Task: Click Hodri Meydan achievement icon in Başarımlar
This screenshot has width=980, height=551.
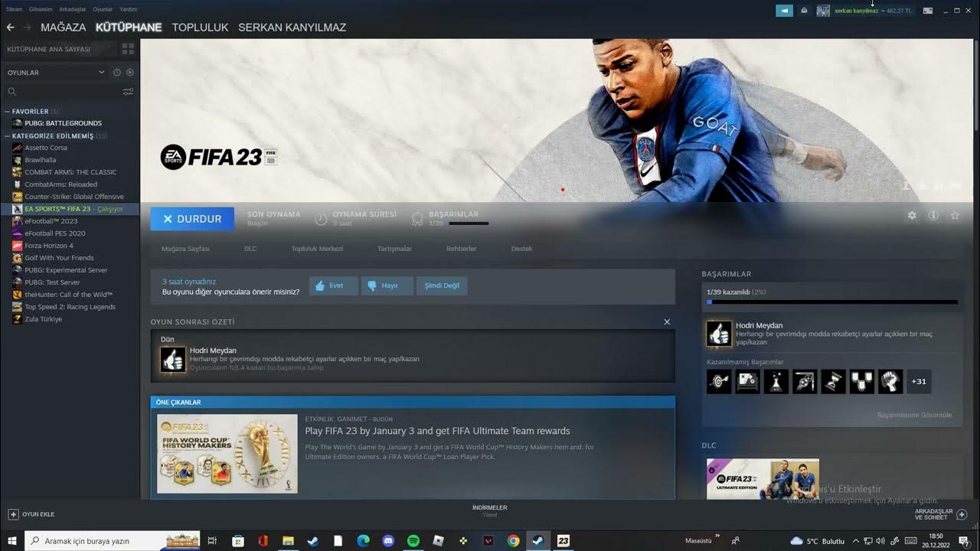Action: 719,333
